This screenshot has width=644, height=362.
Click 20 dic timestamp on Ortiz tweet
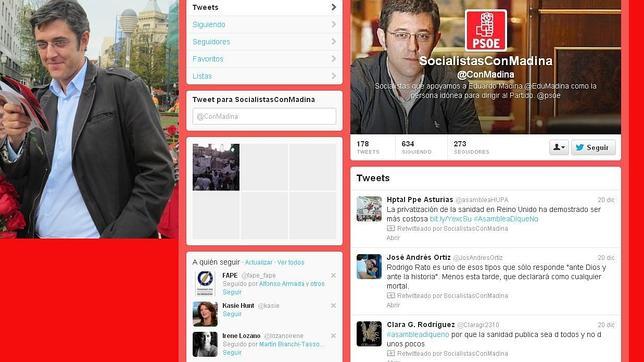tap(606, 258)
